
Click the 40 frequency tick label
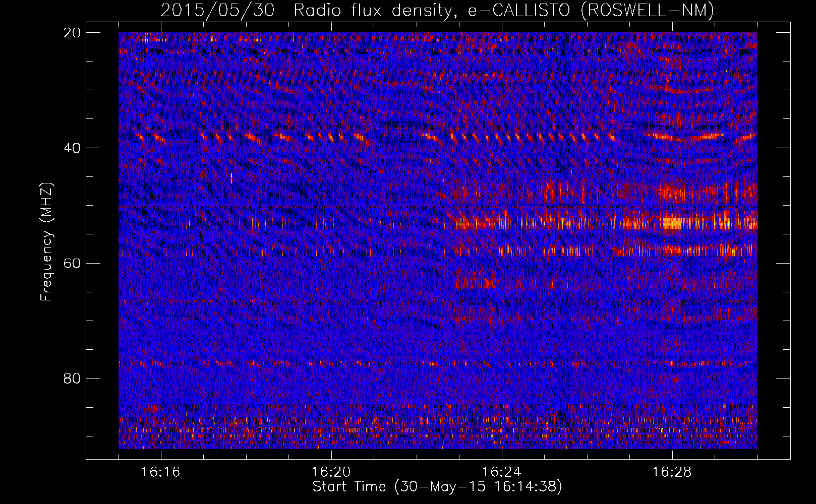(73, 148)
